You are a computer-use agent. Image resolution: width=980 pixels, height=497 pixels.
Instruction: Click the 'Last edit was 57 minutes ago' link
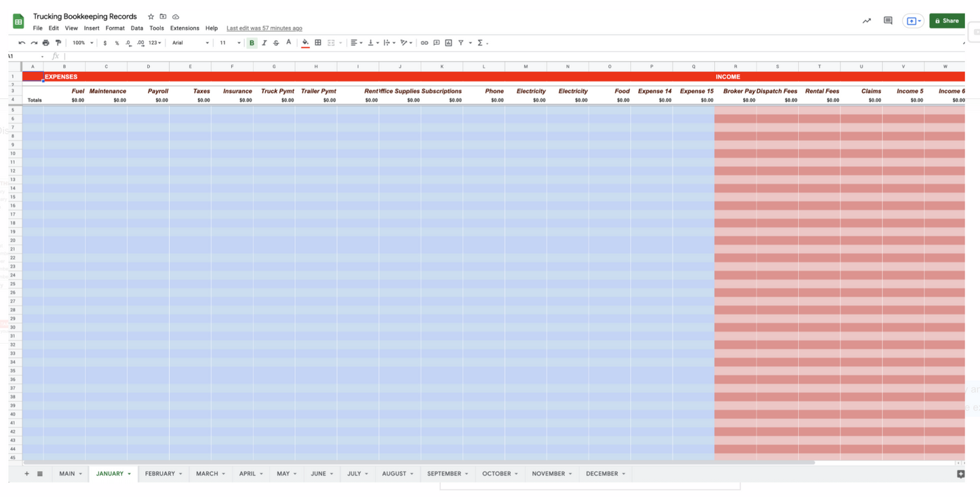(264, 28)
